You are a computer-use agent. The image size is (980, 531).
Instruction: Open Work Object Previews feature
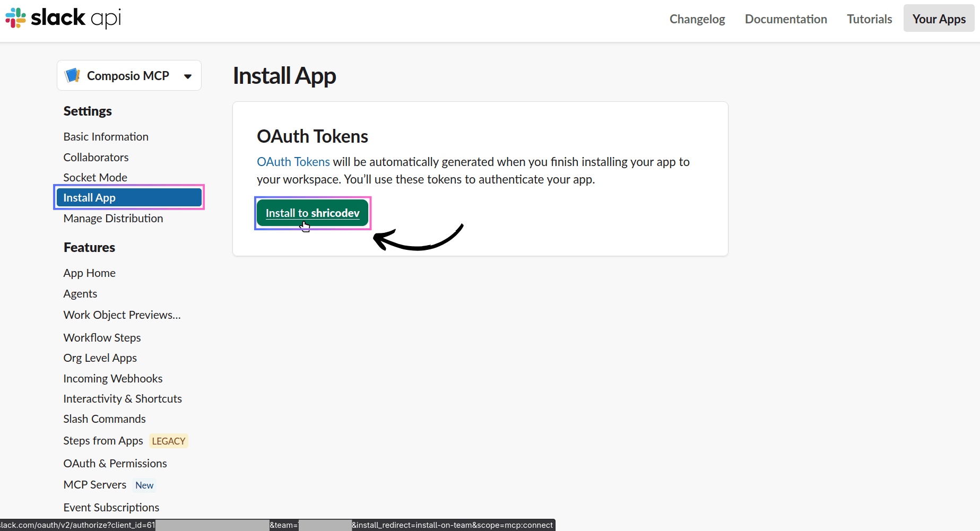click(x=122, y=315)
